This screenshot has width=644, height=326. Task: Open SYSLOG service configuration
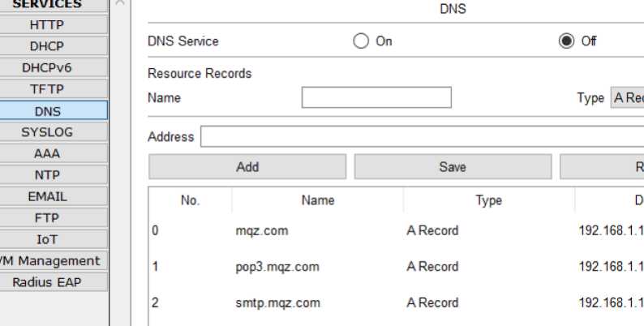[x=47, y=131]
